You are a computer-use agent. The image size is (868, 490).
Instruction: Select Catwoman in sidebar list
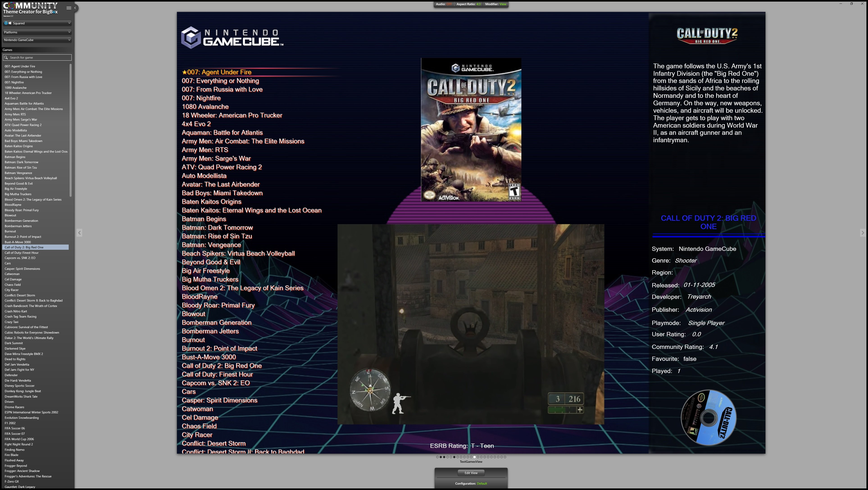(12, 274)
